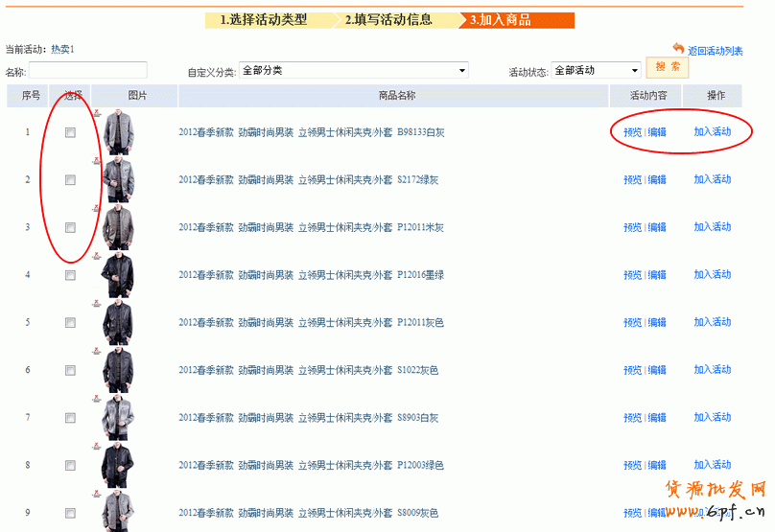Click 加入活动 for S2172绿灰 jacket

tap(713, 179)
